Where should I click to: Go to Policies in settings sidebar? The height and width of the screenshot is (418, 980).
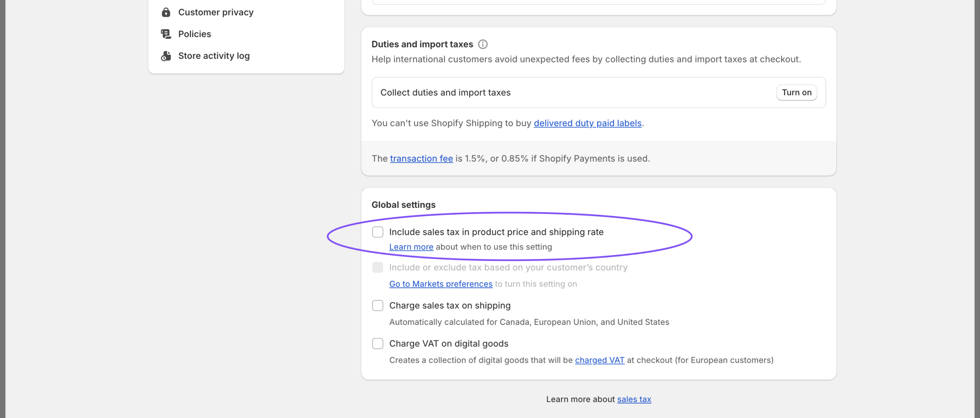click(194, 34)
